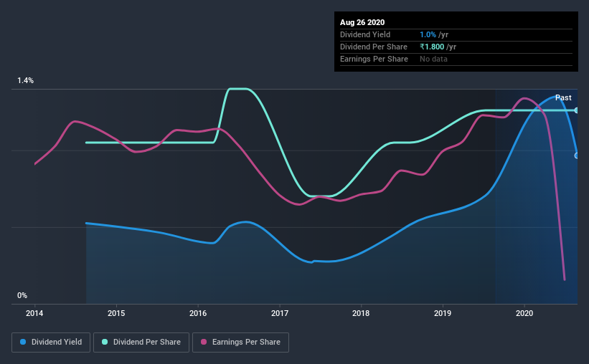Select the 2015 x-axis label
This screenshot has height=364, width=589.
point(116,313)
